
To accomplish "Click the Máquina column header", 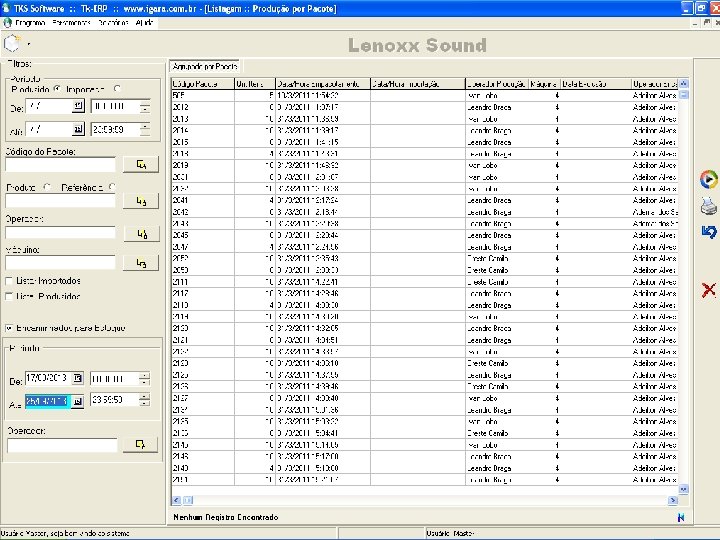I will [545, 84].
